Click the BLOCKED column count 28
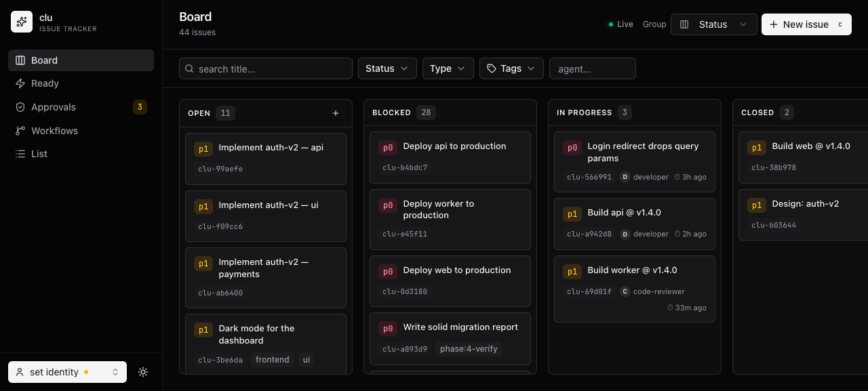Screen dimensions: 868x391 click(x=426, y=112)
